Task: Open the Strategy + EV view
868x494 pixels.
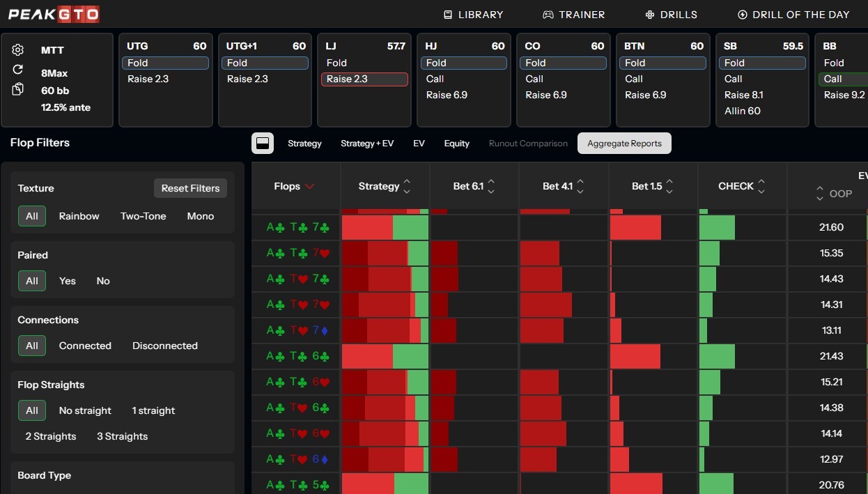Action: point(367,144)
